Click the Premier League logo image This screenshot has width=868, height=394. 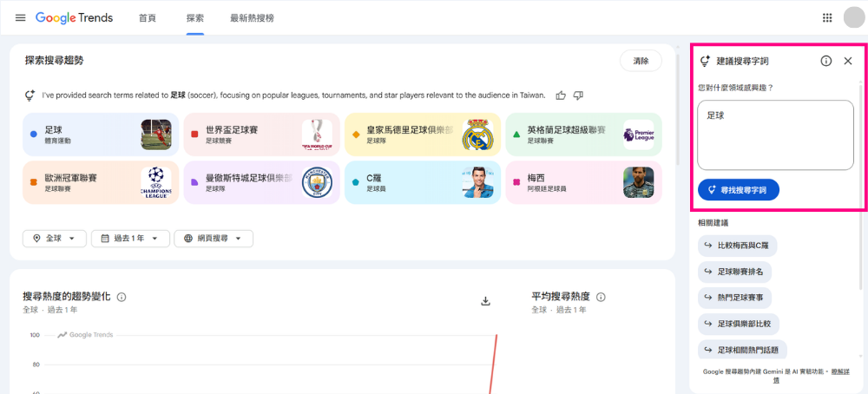(x=639, y=135)
